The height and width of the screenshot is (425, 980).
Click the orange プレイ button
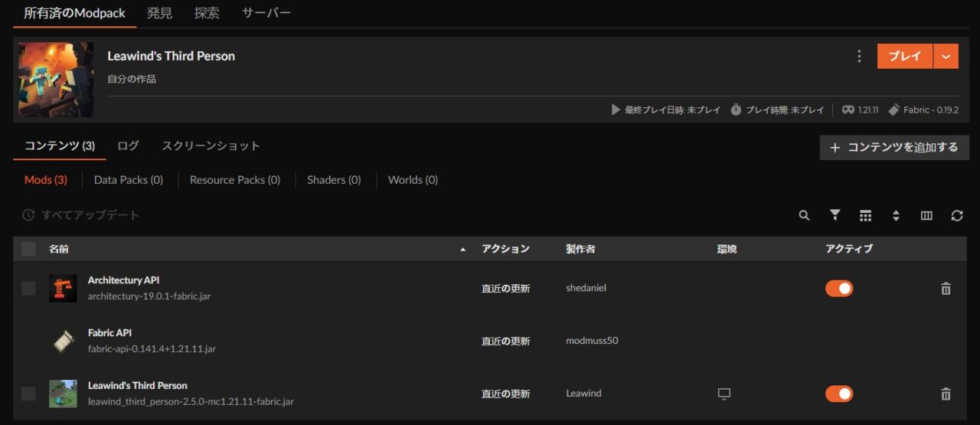click(x=905, y=56)
